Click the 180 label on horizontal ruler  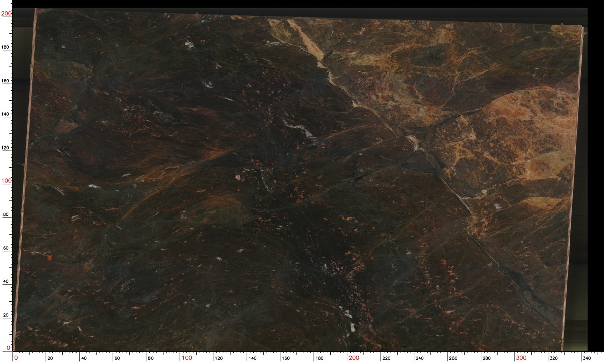click(320, 358)
